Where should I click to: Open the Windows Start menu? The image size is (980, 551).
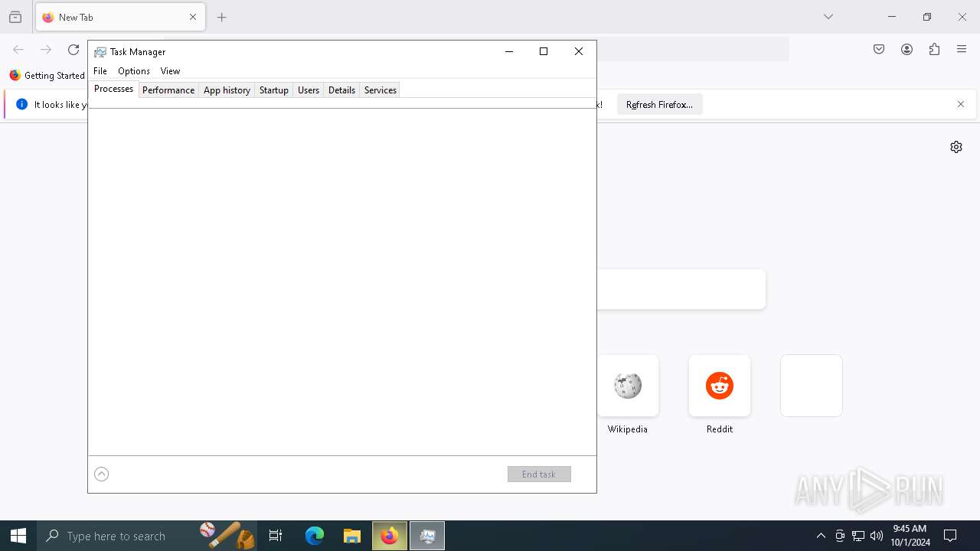18,536
